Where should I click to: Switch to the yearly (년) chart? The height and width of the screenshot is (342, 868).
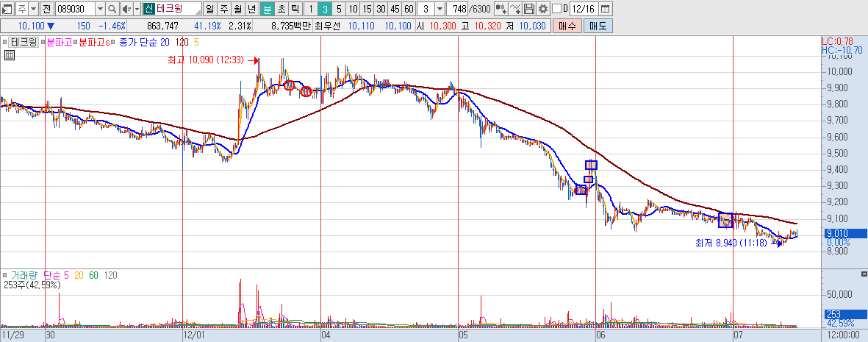251,9
